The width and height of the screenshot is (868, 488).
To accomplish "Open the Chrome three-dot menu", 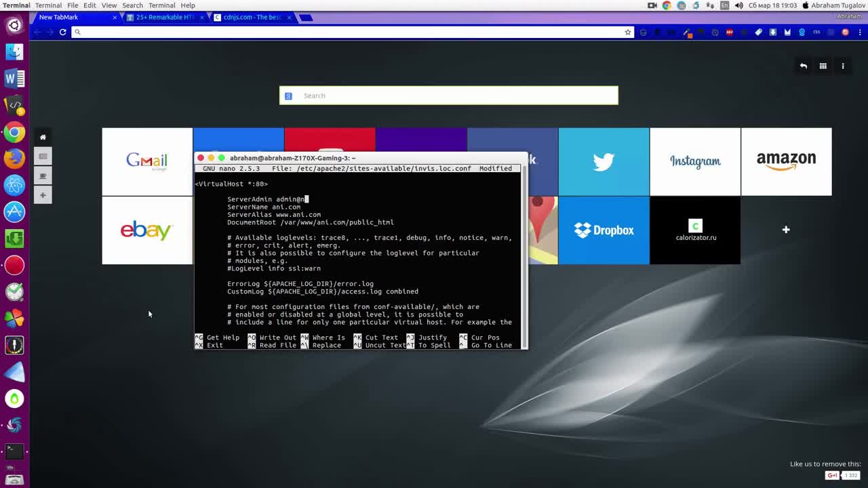I will pos(859,32).
